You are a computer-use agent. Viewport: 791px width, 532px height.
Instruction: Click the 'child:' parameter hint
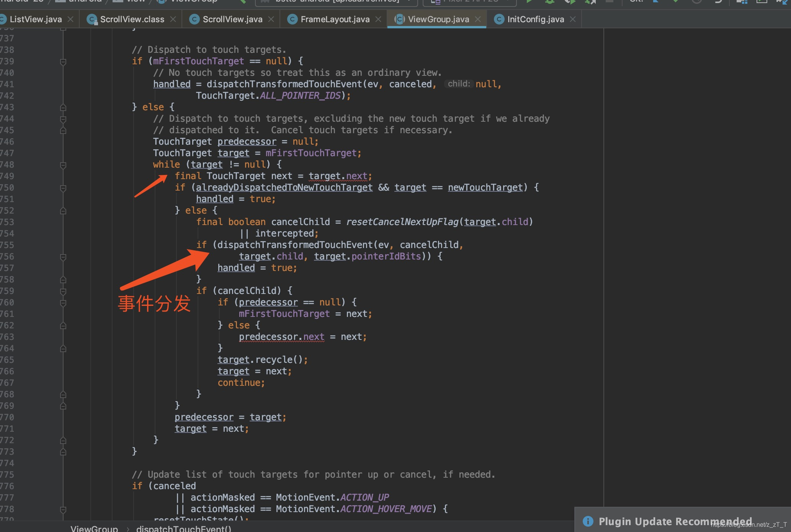459,84
